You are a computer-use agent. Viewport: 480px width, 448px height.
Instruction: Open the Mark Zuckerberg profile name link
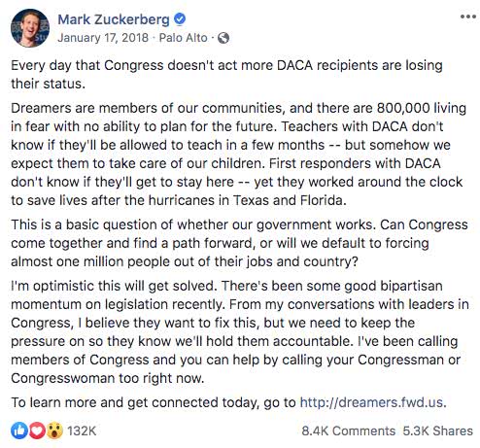(x=114, y=19)
